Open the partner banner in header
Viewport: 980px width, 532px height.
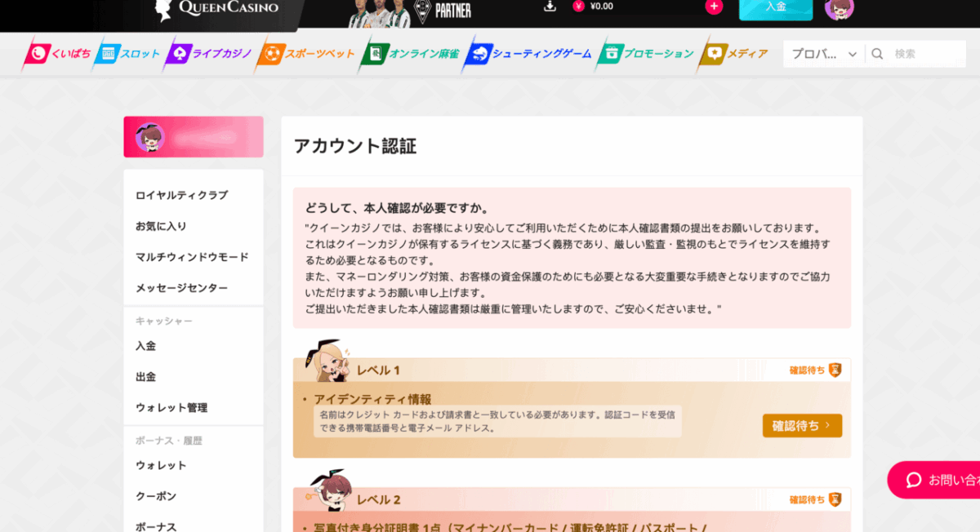click(411, 11)
